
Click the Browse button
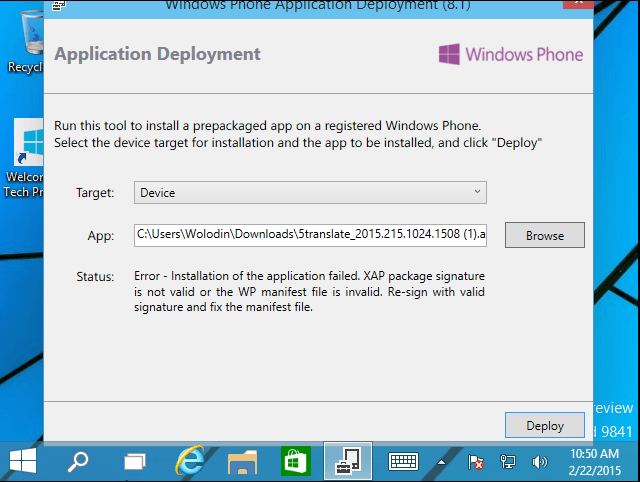pyautogui.click(x=544, y=236)
